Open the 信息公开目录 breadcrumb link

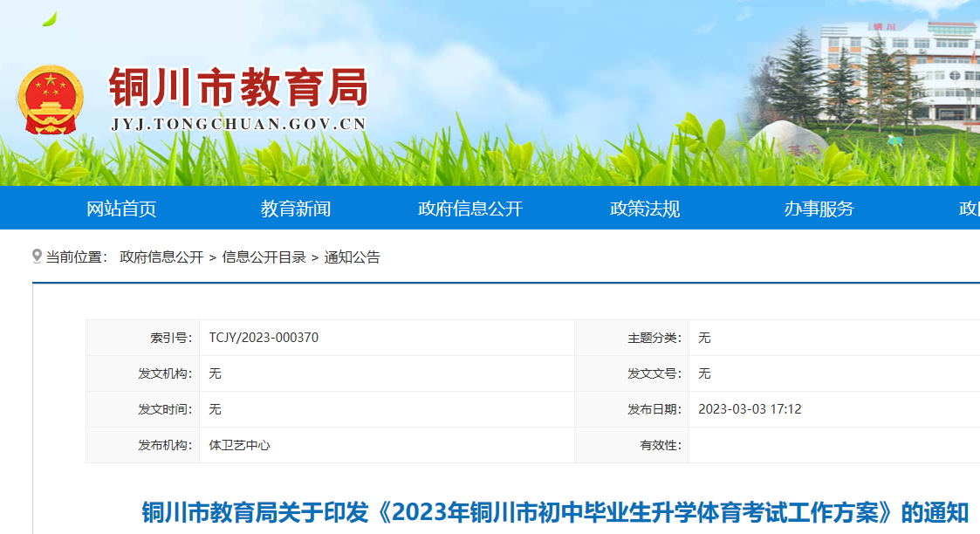point(264,257)
